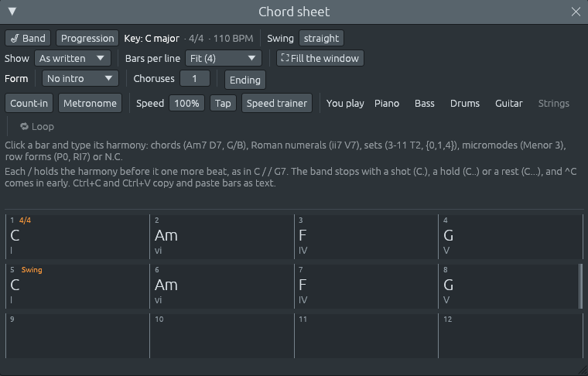Open the Show 'As written' dropdown
The width and height of the screenshot is (588, 376).
[73, 59]
